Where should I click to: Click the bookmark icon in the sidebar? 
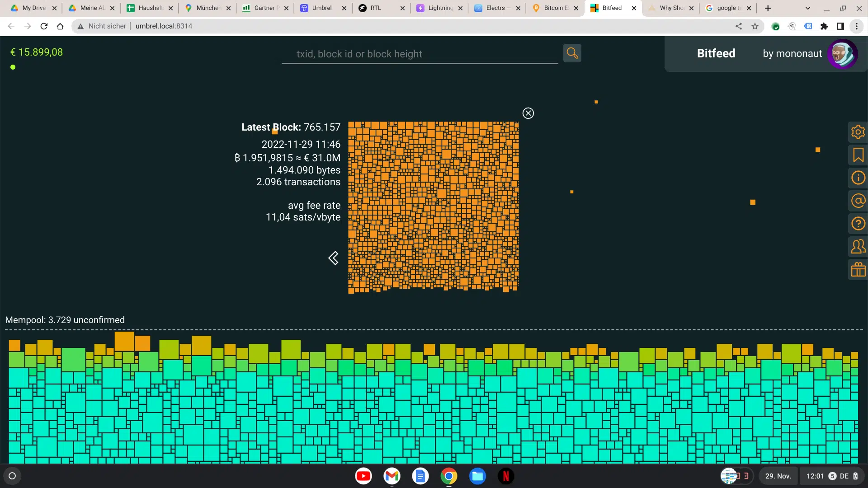click(x=858, y=155)
